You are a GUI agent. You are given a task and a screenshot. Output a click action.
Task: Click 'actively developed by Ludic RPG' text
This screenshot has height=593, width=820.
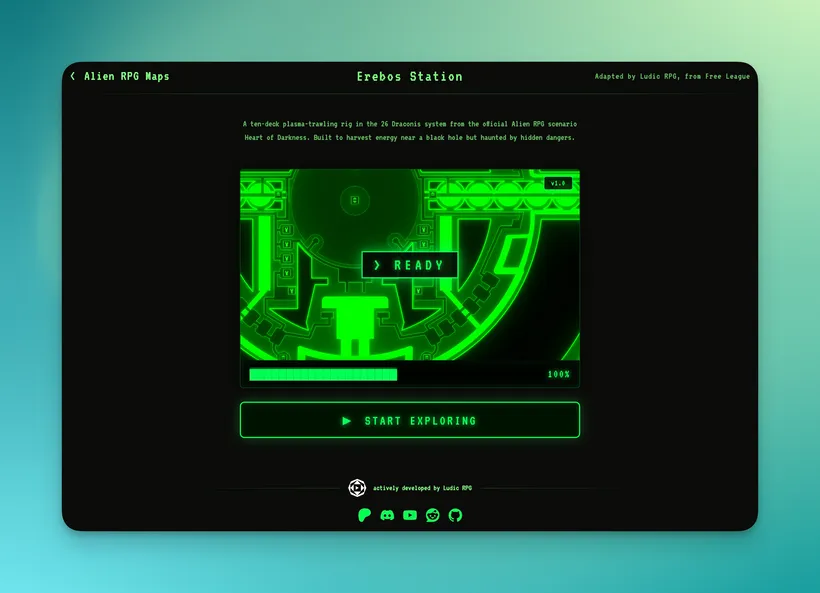(423, 488)
